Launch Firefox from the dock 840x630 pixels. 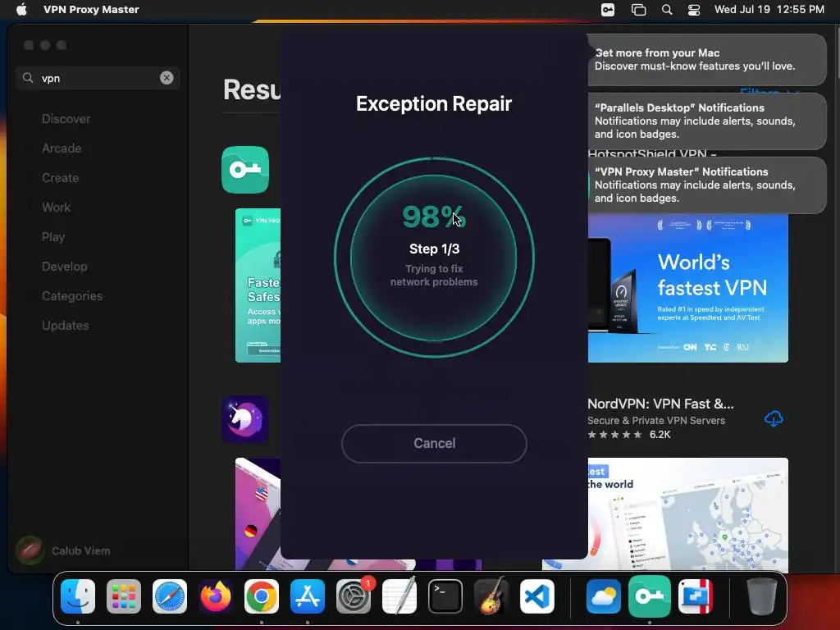(216, 596)
